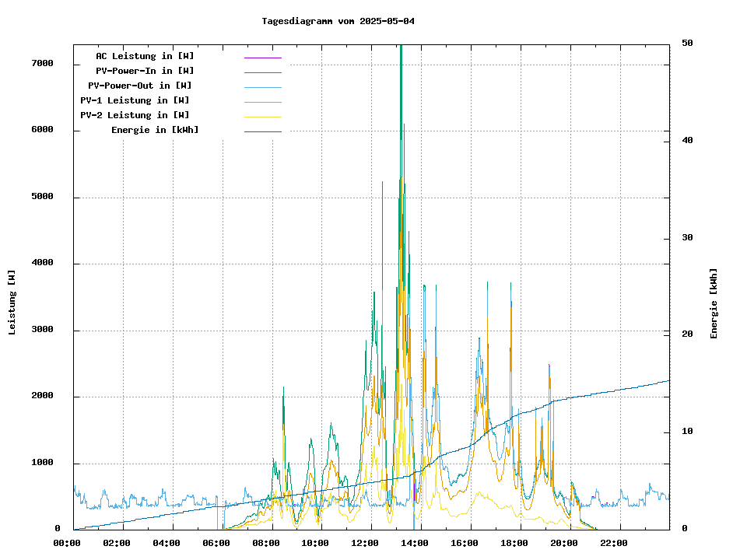This screenshot has height=560, width=747.
Task: Click the purple AC Leistung legend line
Action: 262,58
